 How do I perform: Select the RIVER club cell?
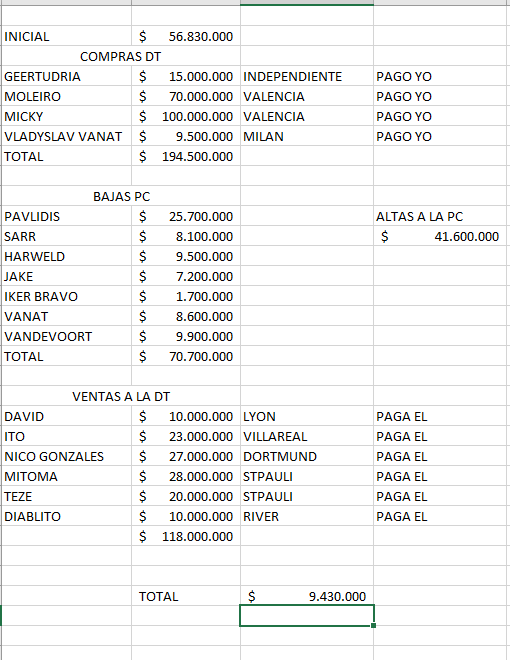pyautogui.click(x=307, y=516)
